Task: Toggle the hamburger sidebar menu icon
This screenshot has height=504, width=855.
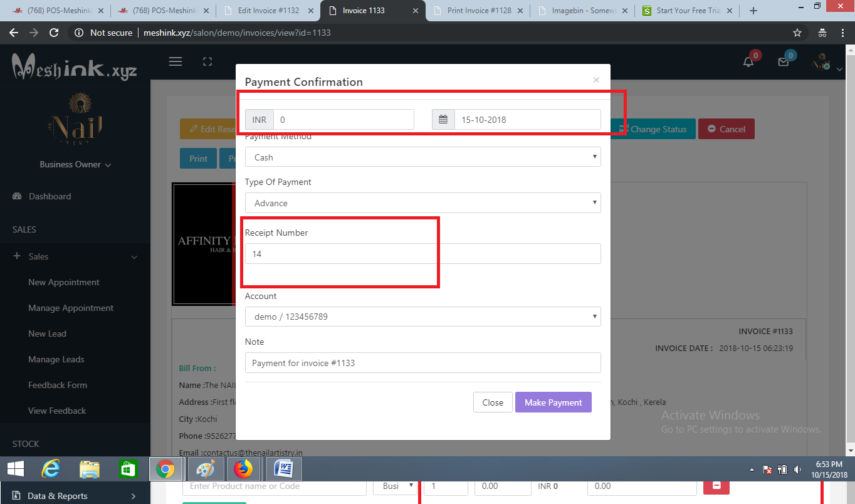Action: point(176,61)
